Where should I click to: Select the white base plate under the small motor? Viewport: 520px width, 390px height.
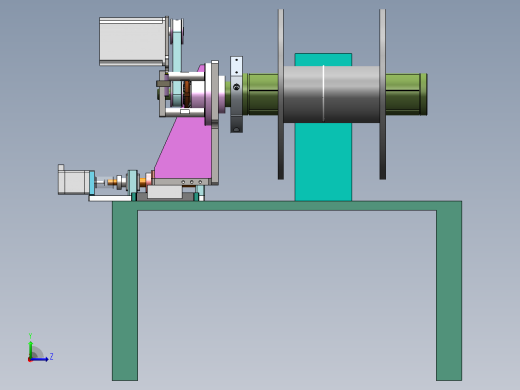(x=110, y=198)
